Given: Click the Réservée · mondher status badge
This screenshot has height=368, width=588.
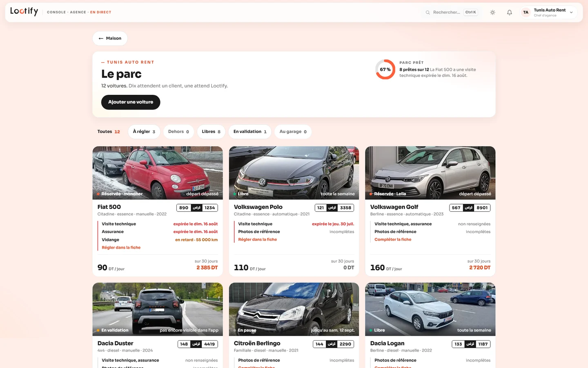Looking at the screenshot, I should click(x=120, y=194).
